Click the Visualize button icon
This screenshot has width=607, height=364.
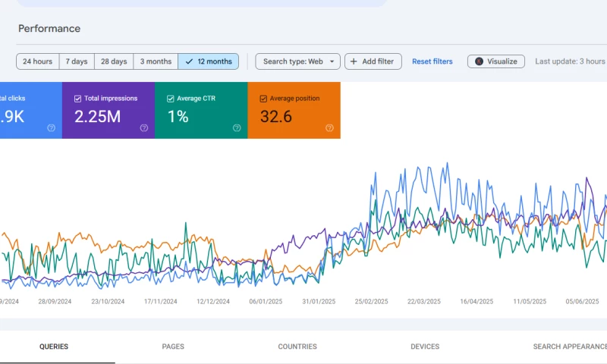[x=479, y=61]
